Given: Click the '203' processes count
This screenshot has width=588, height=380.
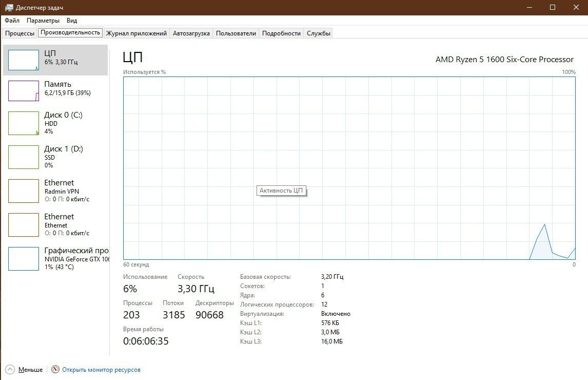Looking at the screenshot, I should pyautogui.click(x=132, y=315).
